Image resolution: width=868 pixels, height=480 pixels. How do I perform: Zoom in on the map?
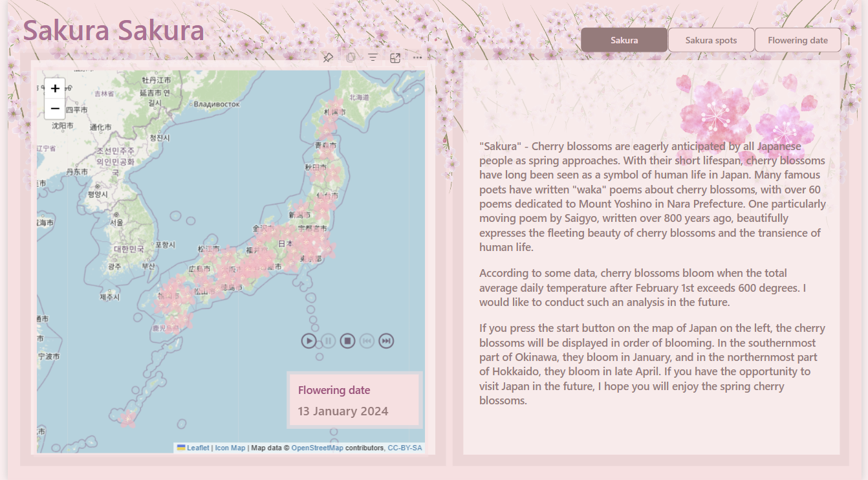55,89
